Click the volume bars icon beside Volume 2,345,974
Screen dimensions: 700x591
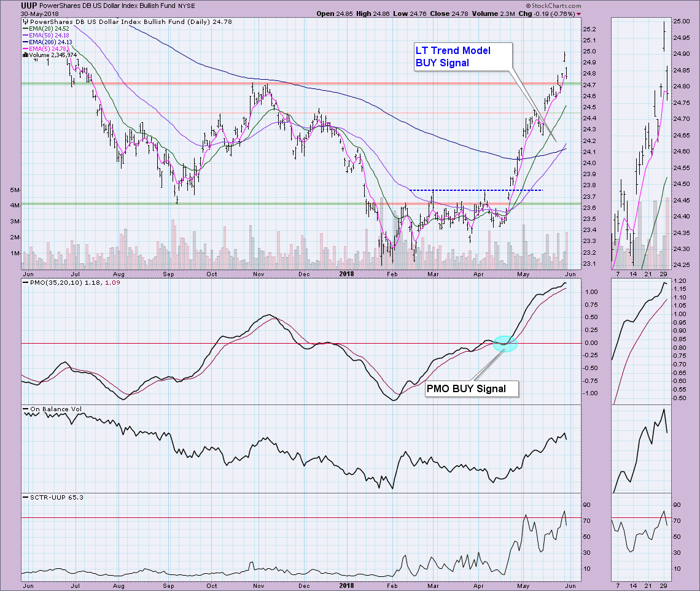point(25,55)
